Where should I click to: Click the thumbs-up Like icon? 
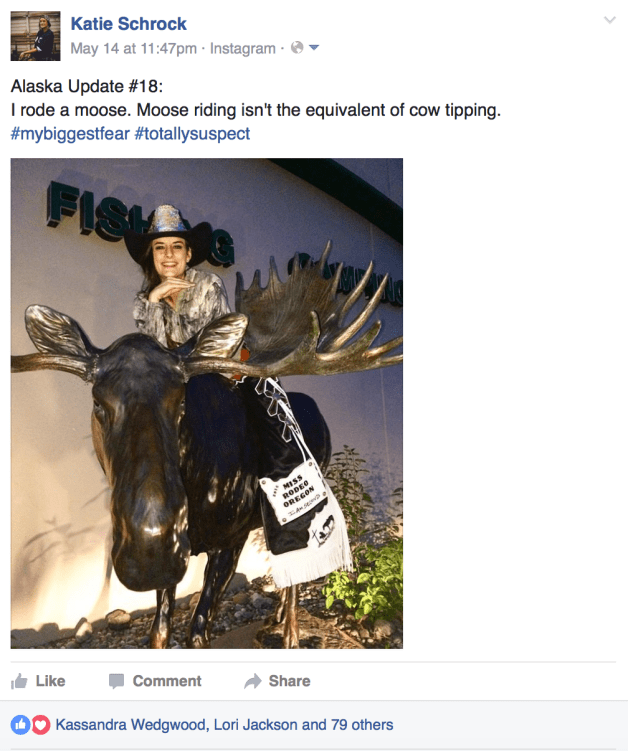point(19,681)
